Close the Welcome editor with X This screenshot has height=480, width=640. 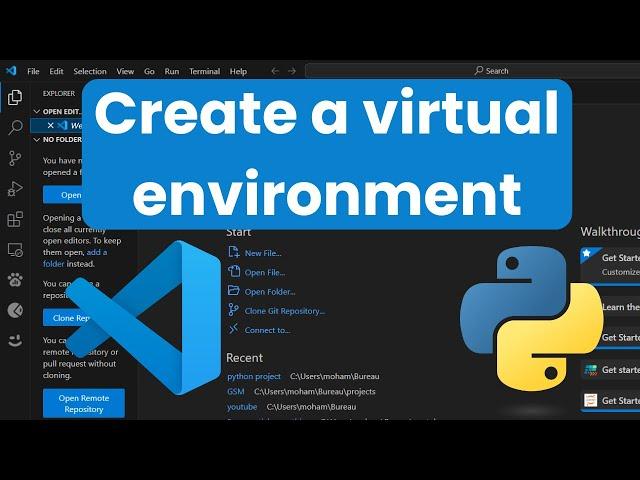coord(51,125)
